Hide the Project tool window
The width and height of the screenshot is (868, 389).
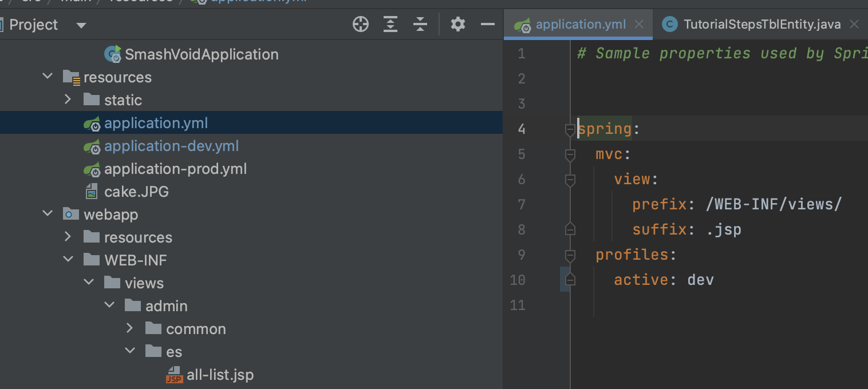[487, 25]
